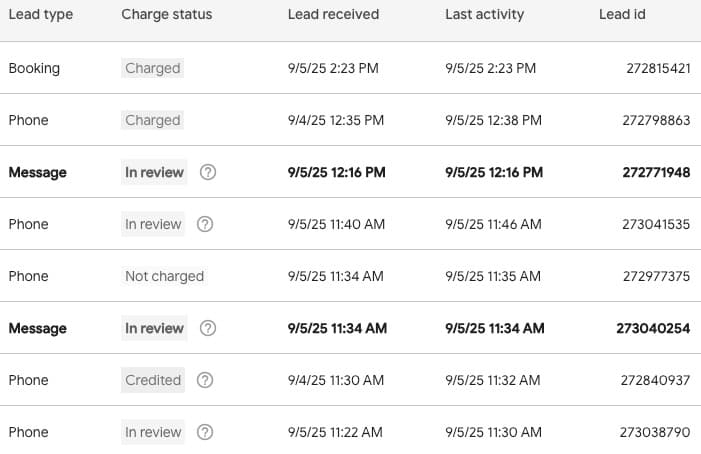Click last activity 9/5/25 11:32 AM
Image resolution: width=701 pixels, height=454 pixels.
[493, 380]
